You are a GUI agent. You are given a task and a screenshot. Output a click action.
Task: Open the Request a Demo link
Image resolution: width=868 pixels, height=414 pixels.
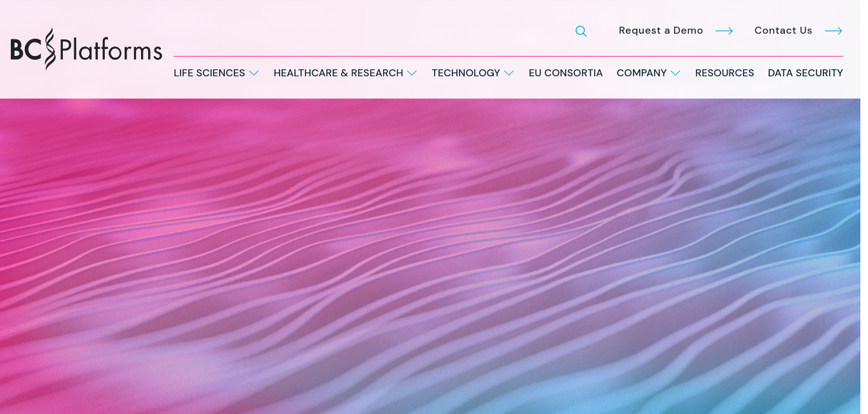click(x=661, y=31)
